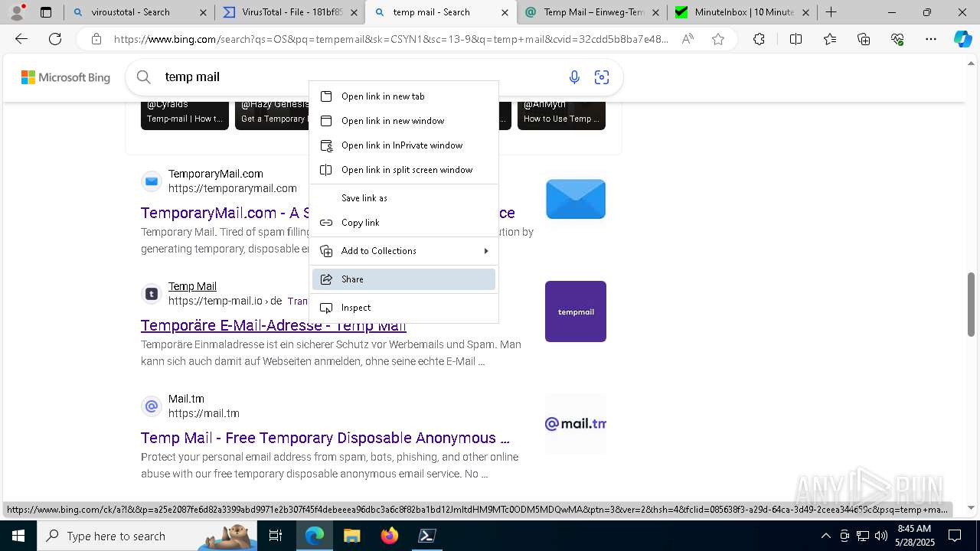
Task: Play the @AhMyth How to Use Temp video
Action: [561, 115]
